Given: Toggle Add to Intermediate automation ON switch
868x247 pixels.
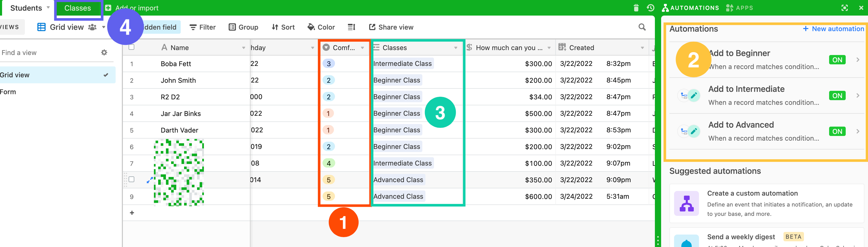Looking at the screenshot, I should pos(837,95).
